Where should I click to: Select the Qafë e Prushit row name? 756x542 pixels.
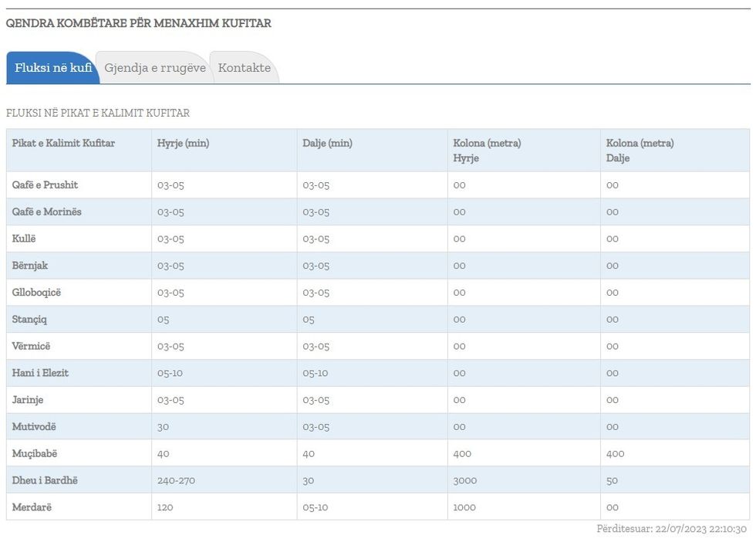point(45,185)
